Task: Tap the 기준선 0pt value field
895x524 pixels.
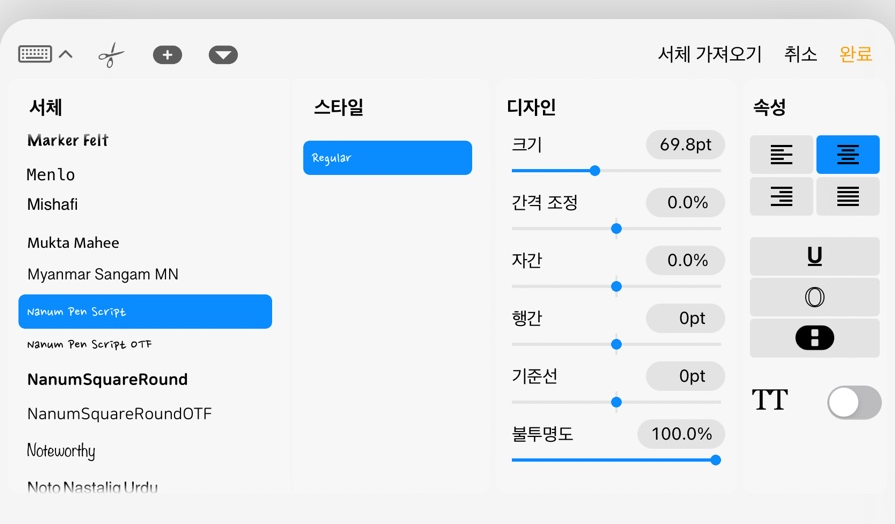Action: click(x=686, y=376)
